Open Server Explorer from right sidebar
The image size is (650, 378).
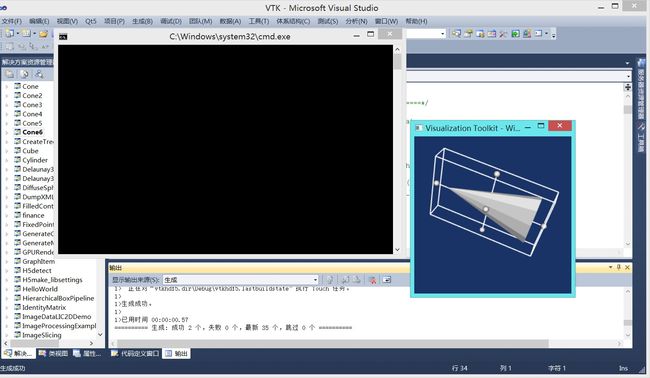[x=641, y=90]
